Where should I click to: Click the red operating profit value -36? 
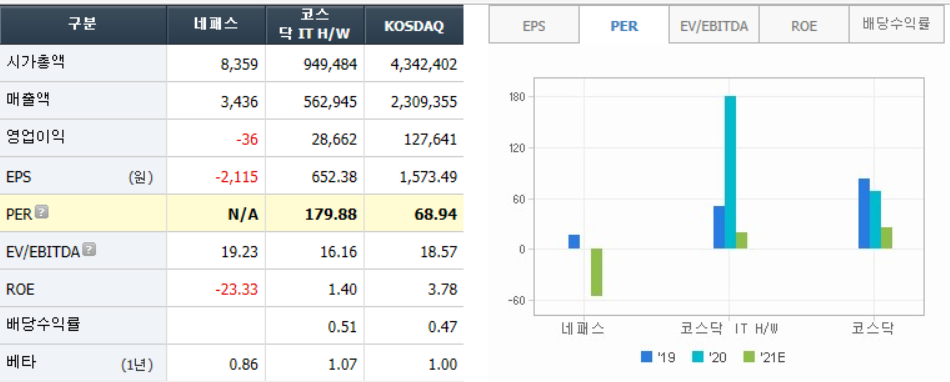[247, 139]
